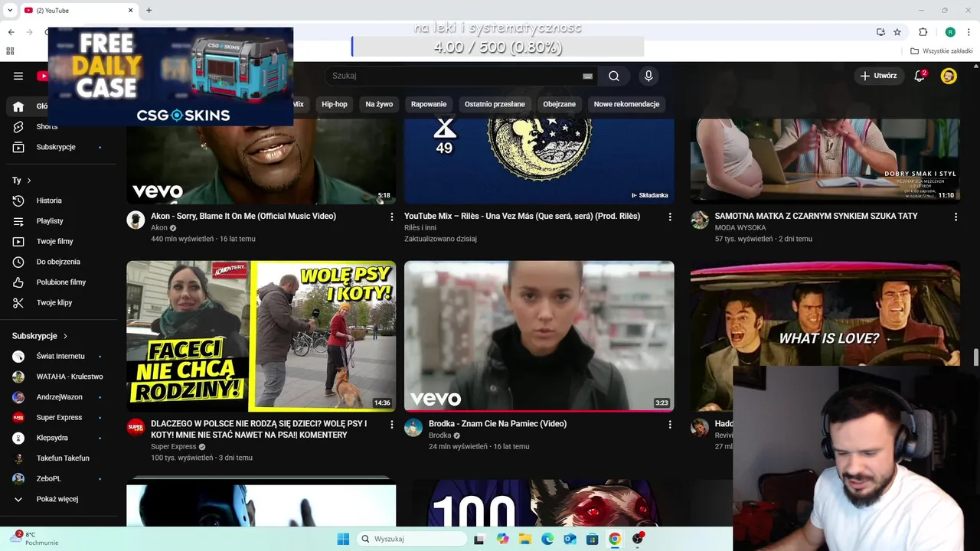Play the Faceci nie chcą rodziny thumbnail
The width and height of the screenshot is (980, 551).
261,337
